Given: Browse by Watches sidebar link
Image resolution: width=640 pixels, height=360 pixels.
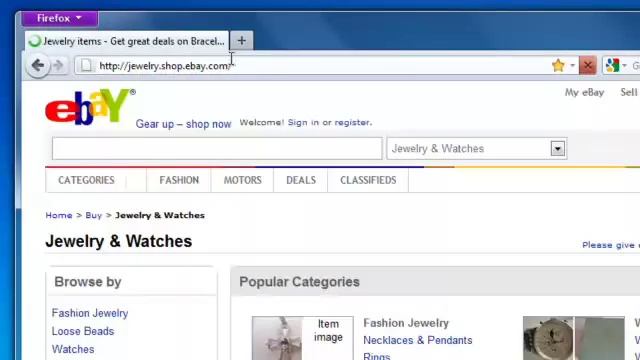Looking at the screenshot, I should coord(73,349).
